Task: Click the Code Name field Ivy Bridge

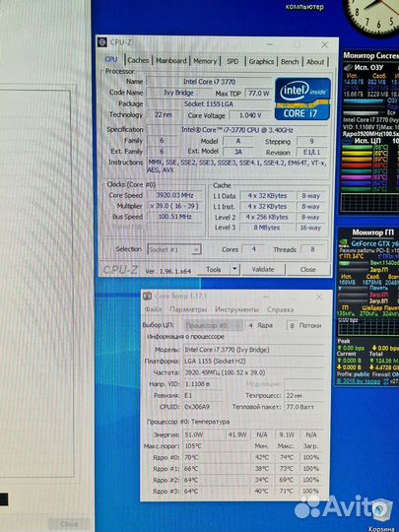Action: click(178, 93)
